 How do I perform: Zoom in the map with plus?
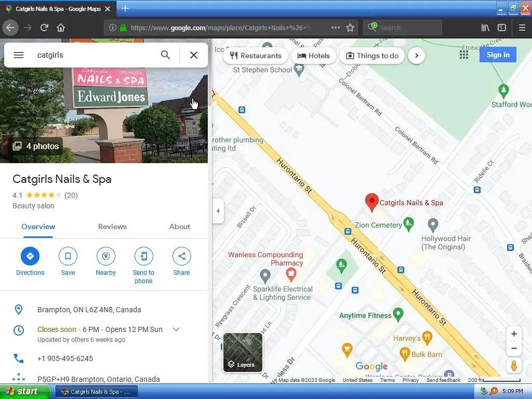(x=514, y=334)
